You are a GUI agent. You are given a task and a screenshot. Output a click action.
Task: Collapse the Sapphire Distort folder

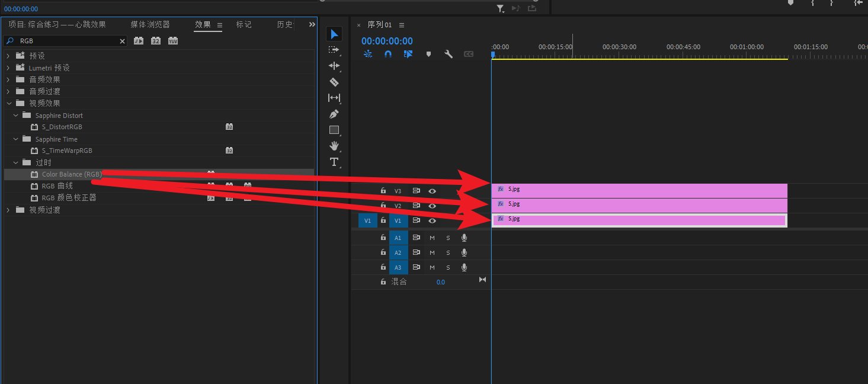16,115
